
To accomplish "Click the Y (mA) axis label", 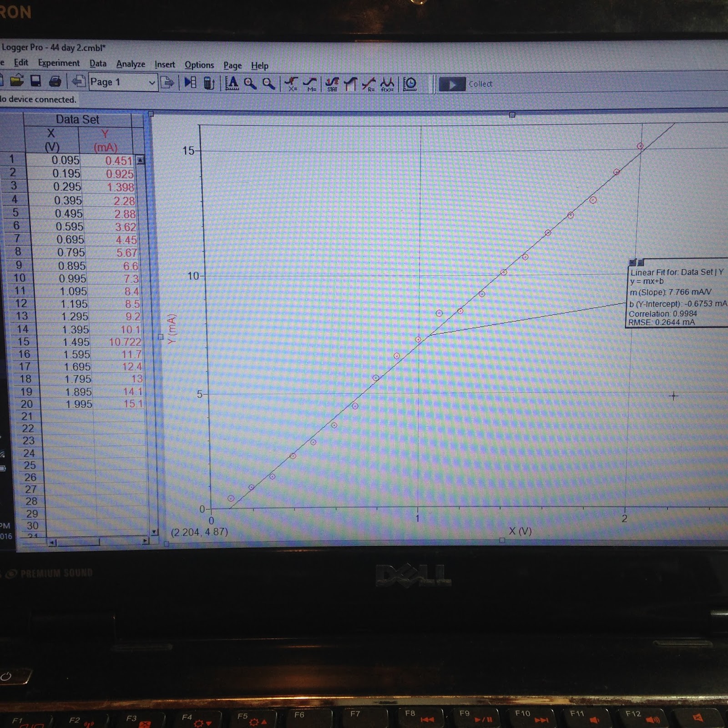I will coord(172,329).
